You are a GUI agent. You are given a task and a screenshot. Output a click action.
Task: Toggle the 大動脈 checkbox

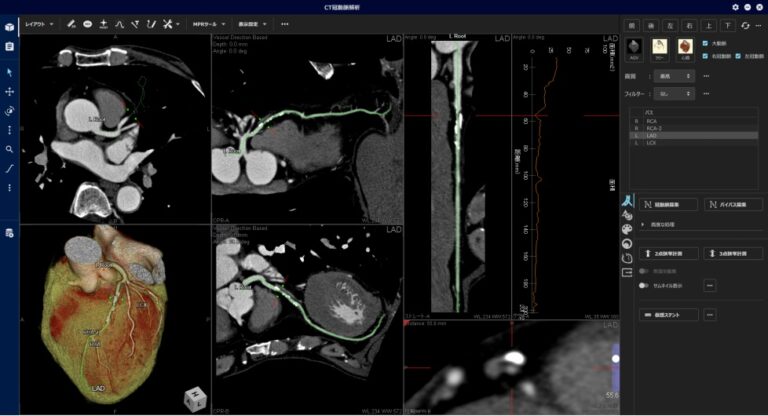(x=706, y=43)
